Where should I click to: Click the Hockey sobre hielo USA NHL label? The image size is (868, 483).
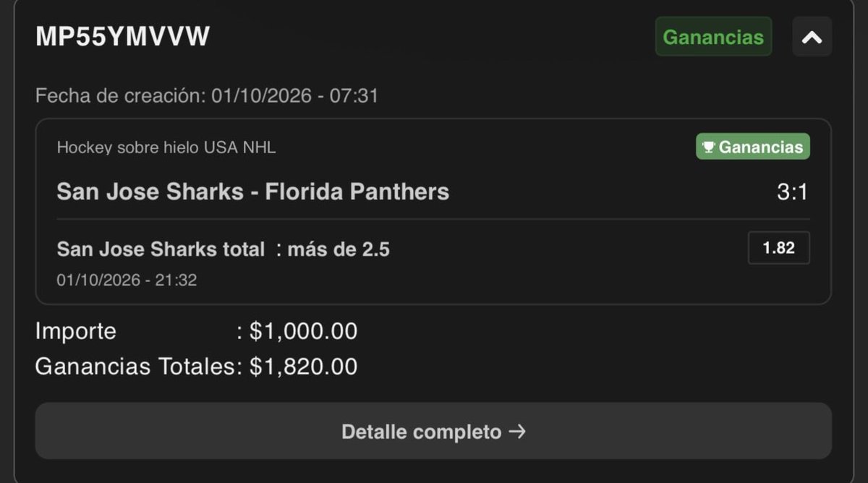[166, 148]
